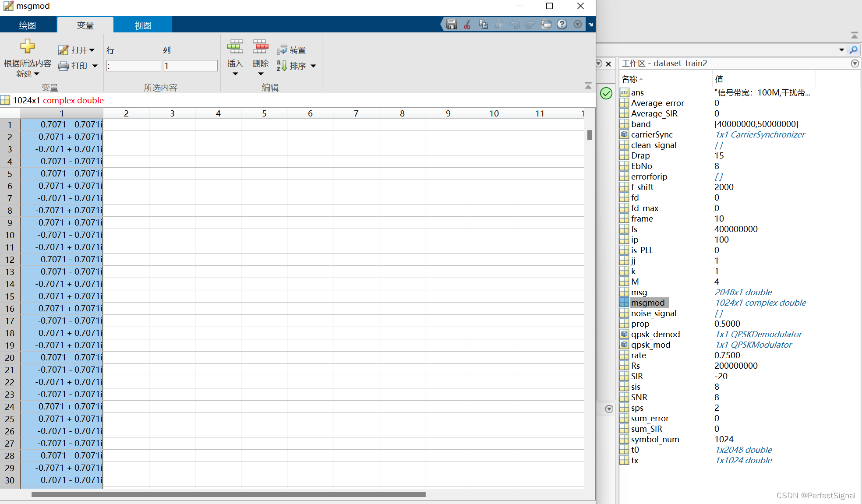Click the yellow plus New from Selection icon
This screenshot has width=862, height=504.
28,46
